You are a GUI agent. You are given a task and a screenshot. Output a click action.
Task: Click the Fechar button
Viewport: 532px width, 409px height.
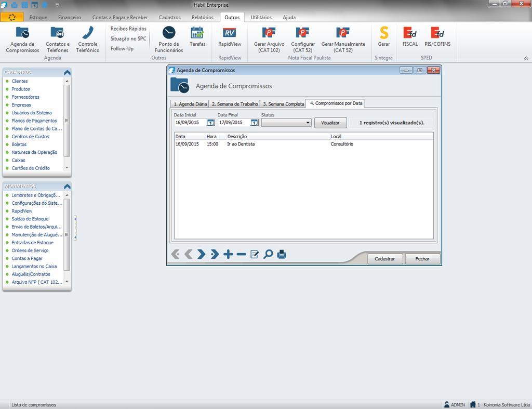(x=422, y=259)
